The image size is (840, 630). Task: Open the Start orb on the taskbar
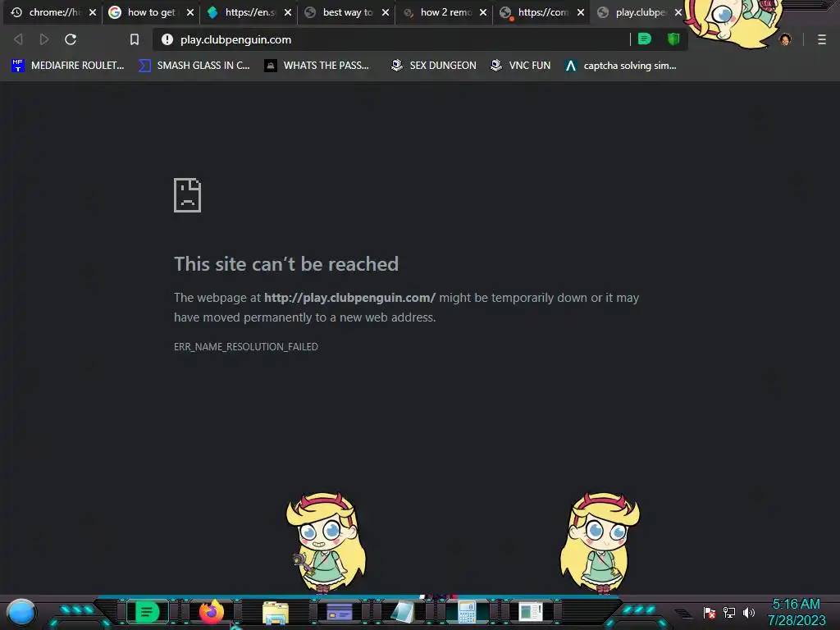(21, 612)
